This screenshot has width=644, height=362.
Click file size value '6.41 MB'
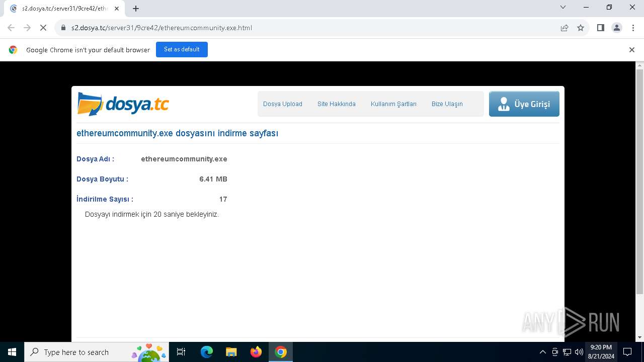coord(213,179)
